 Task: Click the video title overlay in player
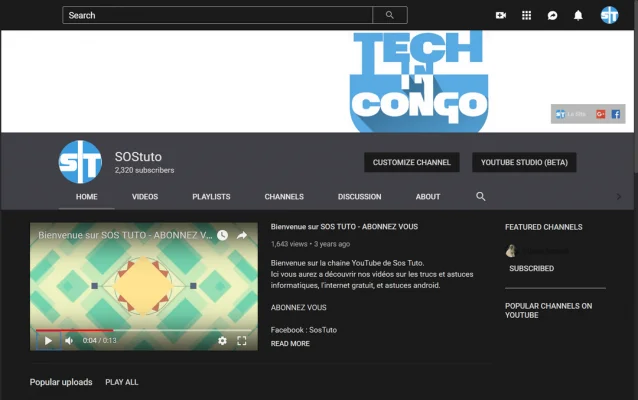point(125,235)
